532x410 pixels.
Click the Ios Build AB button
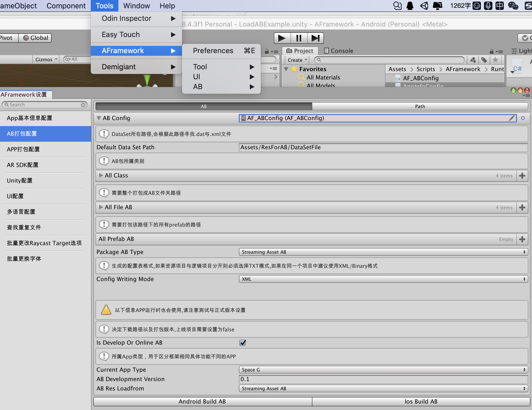coord(421,401)
